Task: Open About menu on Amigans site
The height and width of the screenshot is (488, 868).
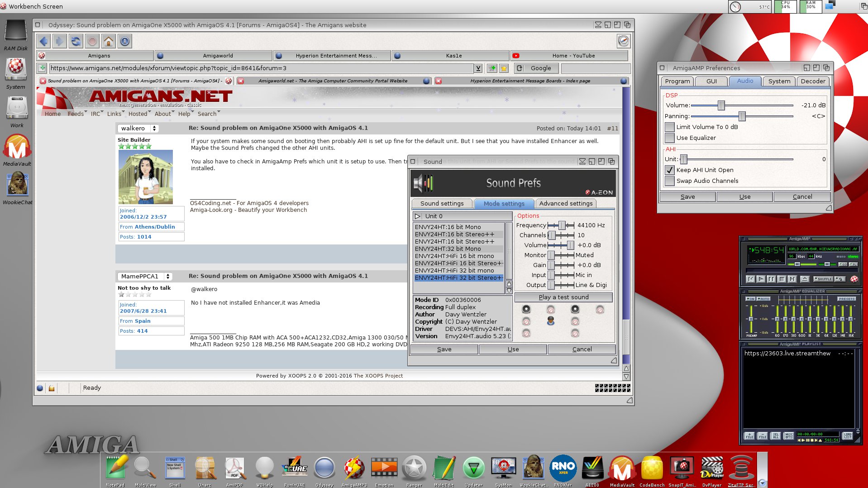Action: (x=164, y=114)
